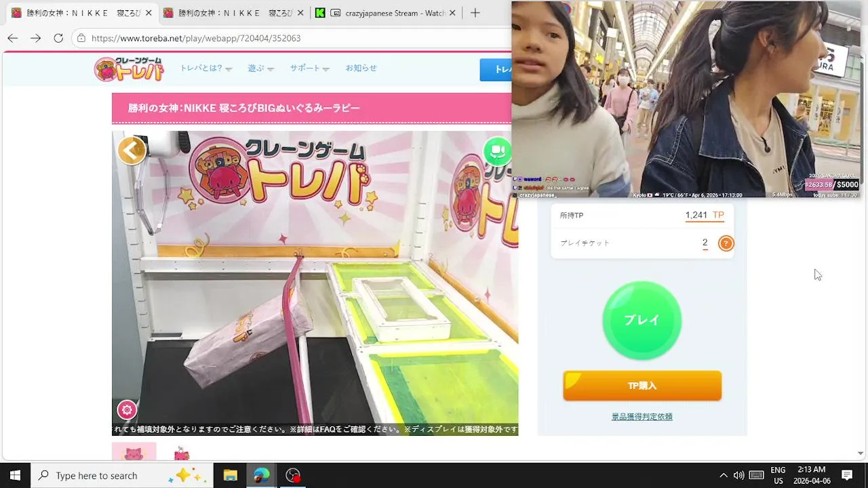
Task: Switch camera view with green camera icon
Action: 497,150
